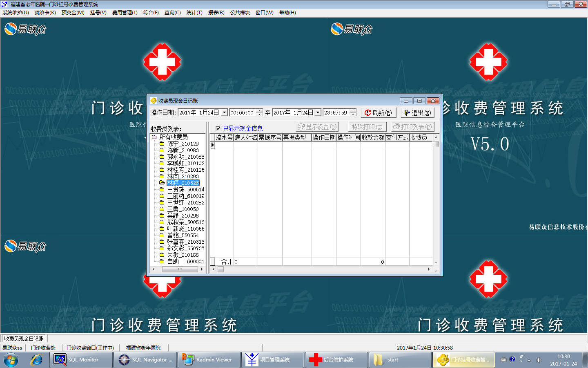Click folder icon of 林桂芳_210125

[x=162, y=170]
